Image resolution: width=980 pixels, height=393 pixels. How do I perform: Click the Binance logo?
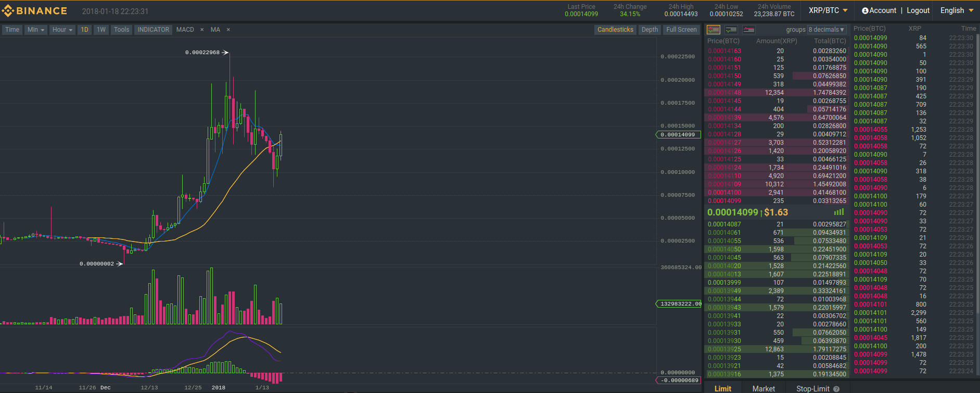35,10
